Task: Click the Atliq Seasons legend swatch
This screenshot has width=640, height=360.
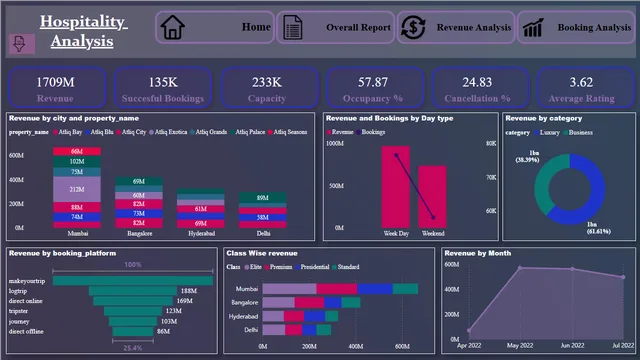Action: click(270, 132)
